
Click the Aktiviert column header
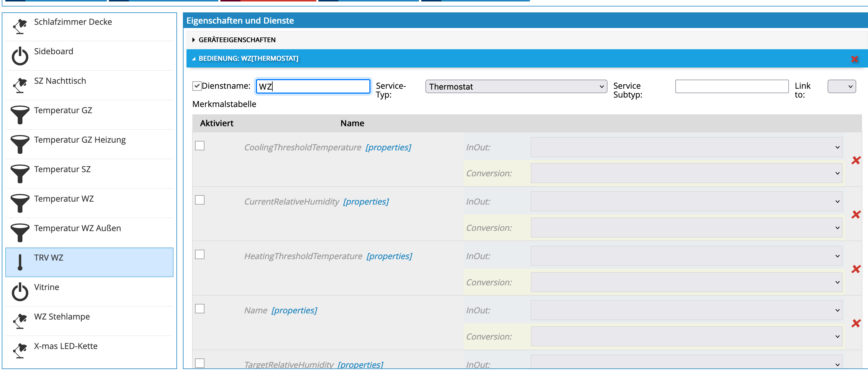click(217, 123)
